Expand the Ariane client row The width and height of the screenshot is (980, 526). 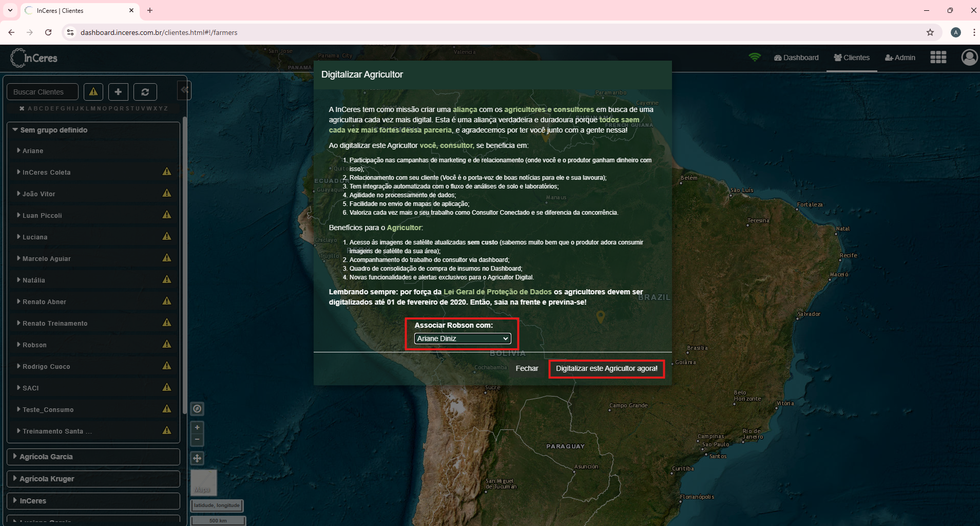point(93,151)
